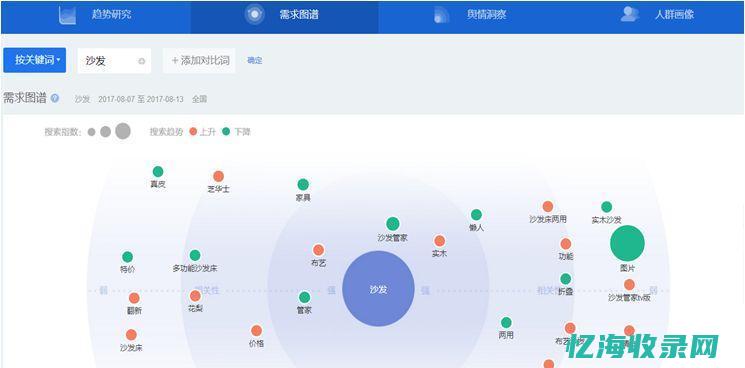This screenshot has height=368, width=745.
Task: Expand the 按关键词 dropdown
Action: coord(35,60)
